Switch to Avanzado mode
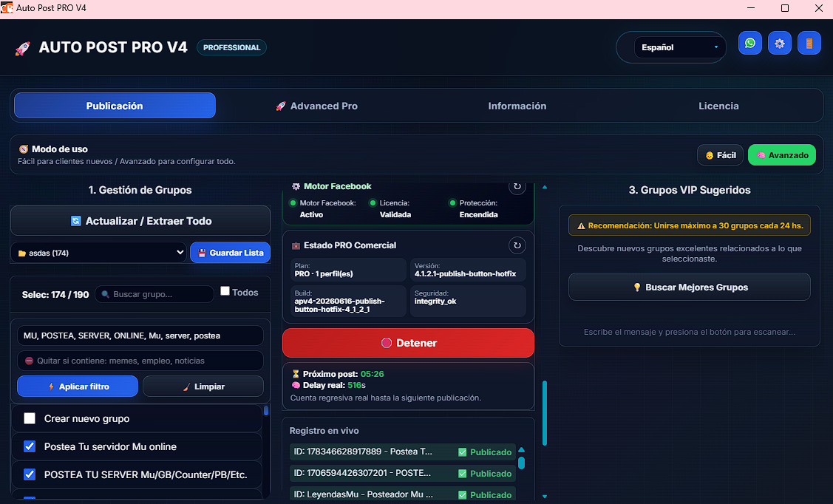Image resolution: width=833 pixels, height=504 pixels. (x=781, y=155)
